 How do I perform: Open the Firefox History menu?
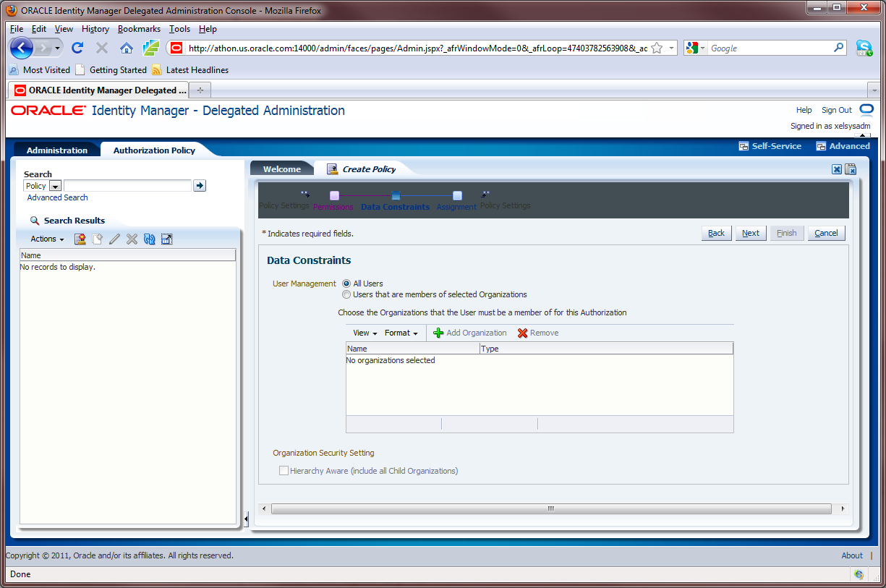tap(95, 29)
